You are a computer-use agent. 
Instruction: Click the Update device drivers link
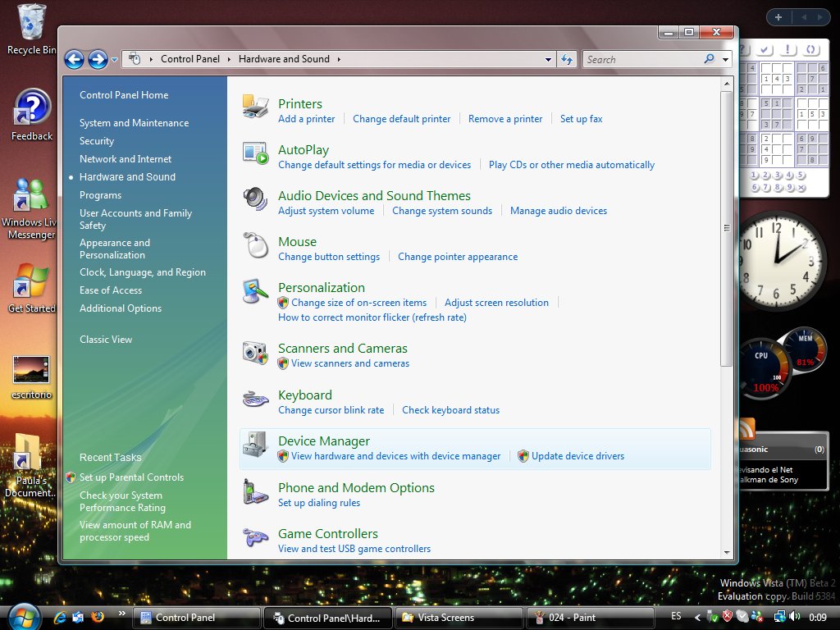click(577, 456)
